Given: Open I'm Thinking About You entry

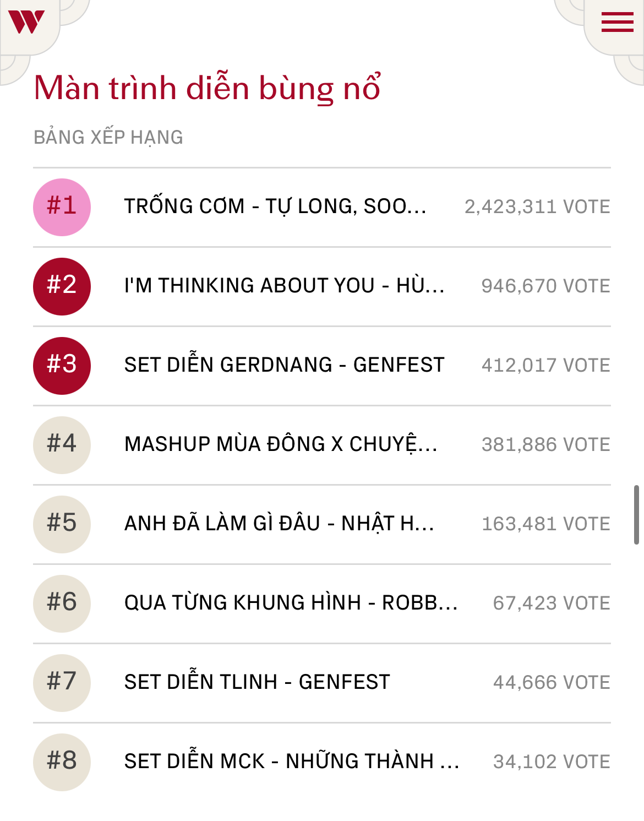Looking at the screenshot, I should 284,286.
